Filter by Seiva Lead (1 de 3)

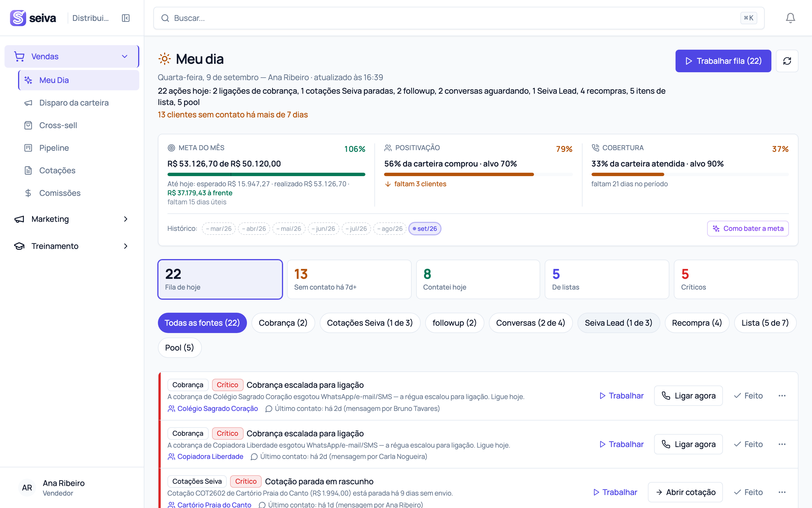point(618,323)
